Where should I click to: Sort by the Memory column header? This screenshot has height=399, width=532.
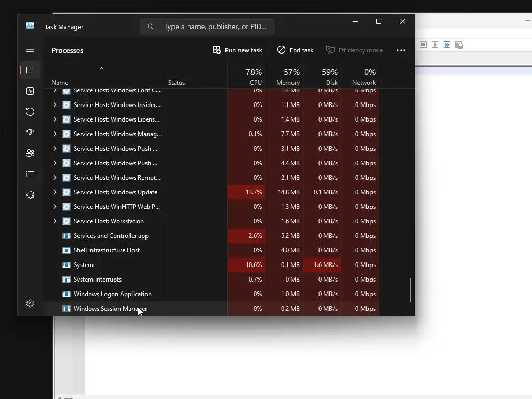coord(284,76)
